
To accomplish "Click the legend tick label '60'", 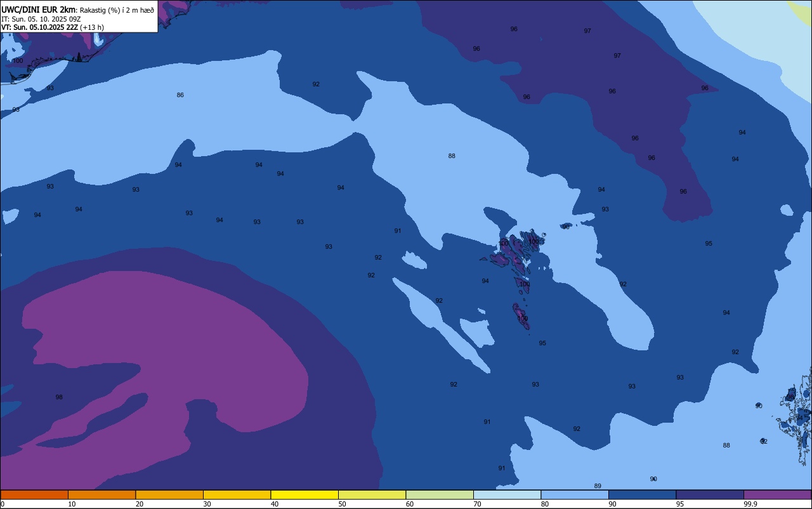I will (x=410, y=504).
